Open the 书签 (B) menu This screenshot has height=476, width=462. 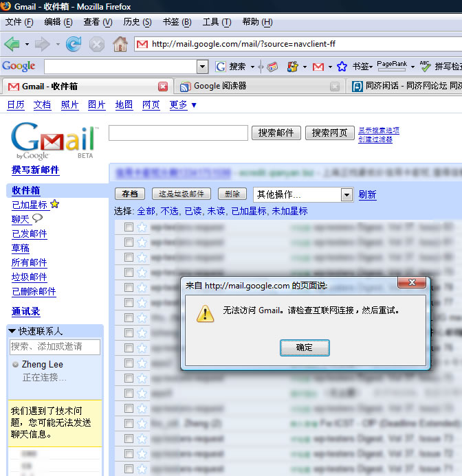coord(177,22)
